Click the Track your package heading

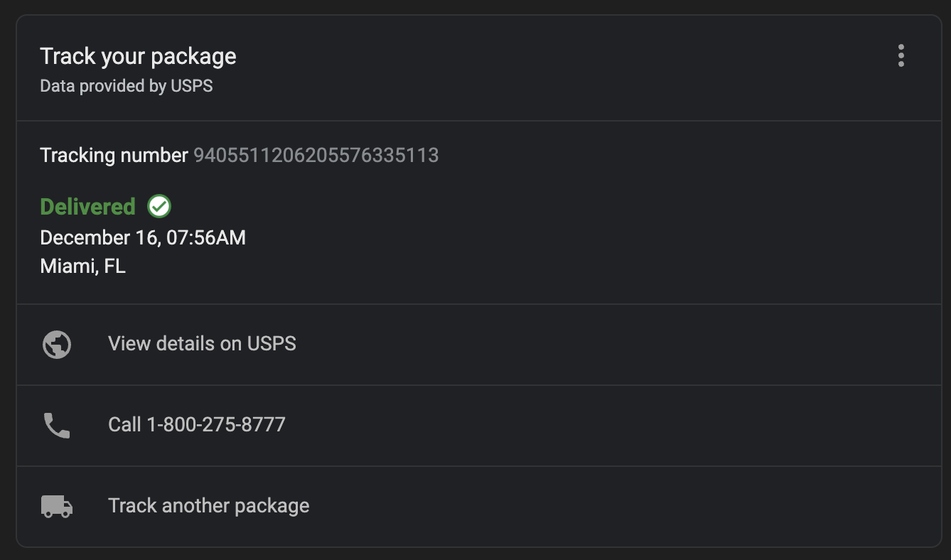pos(138,56)
